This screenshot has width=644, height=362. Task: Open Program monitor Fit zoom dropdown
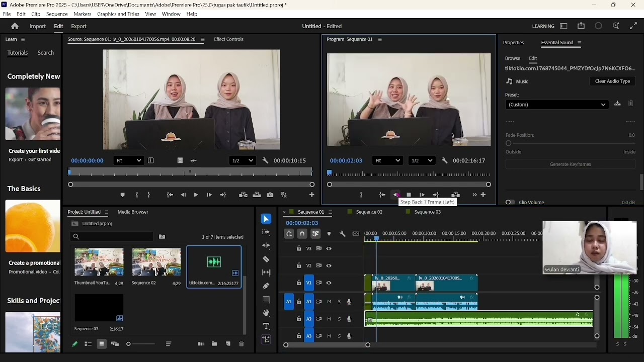click(387, 160)
